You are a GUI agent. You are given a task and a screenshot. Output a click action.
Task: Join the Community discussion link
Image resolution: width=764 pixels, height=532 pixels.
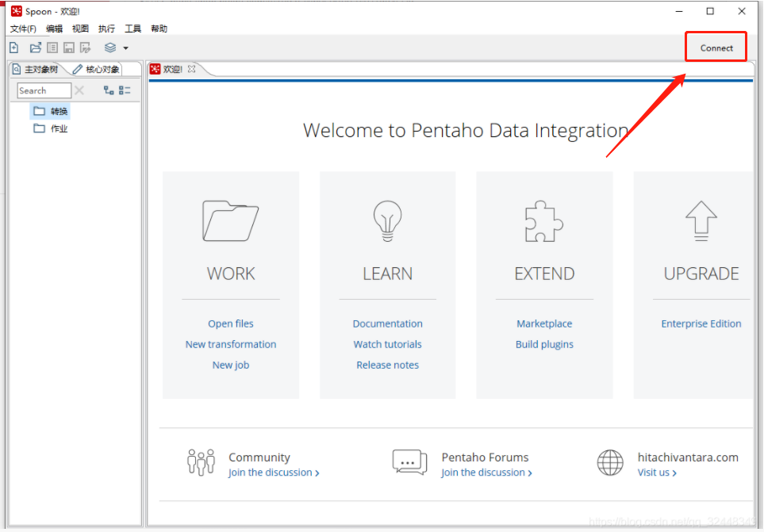pos(274,473)
